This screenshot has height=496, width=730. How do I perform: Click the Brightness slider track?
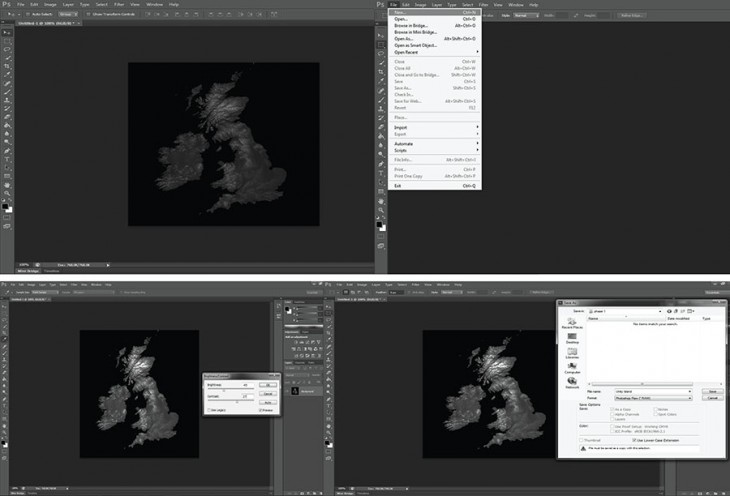coord(232,388)
